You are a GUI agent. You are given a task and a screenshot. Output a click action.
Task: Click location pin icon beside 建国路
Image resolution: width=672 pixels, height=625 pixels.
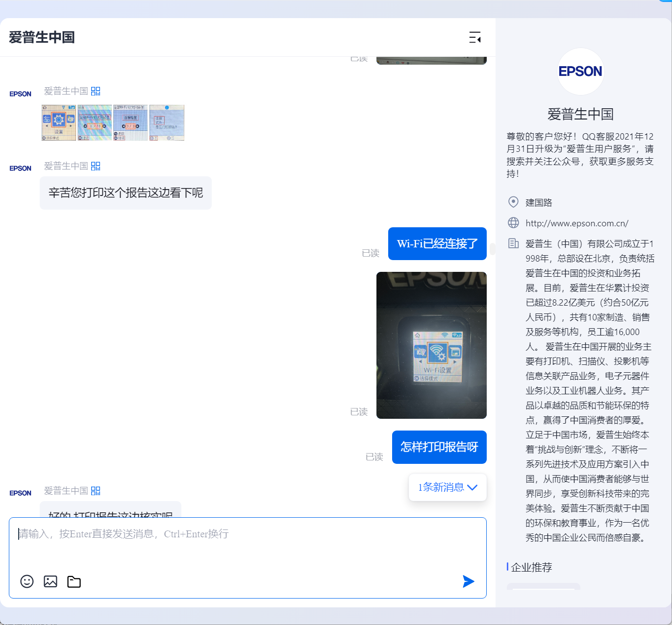pos(513,202)
